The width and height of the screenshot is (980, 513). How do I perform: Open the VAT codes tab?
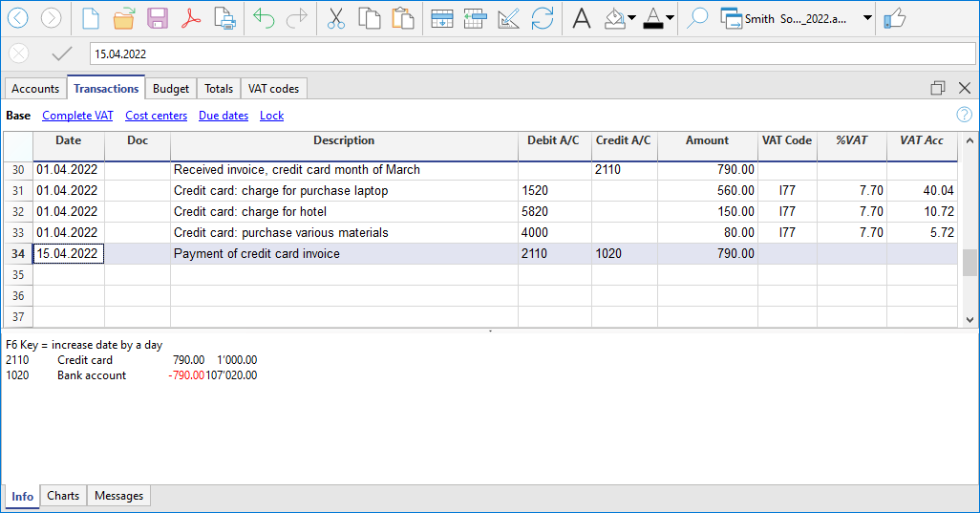click(x=273, y=89)
